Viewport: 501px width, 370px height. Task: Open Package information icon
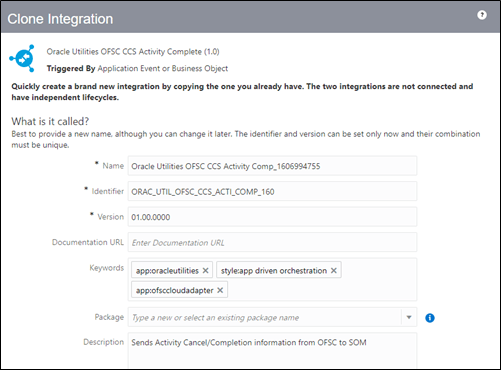click(x=430, y=318)
